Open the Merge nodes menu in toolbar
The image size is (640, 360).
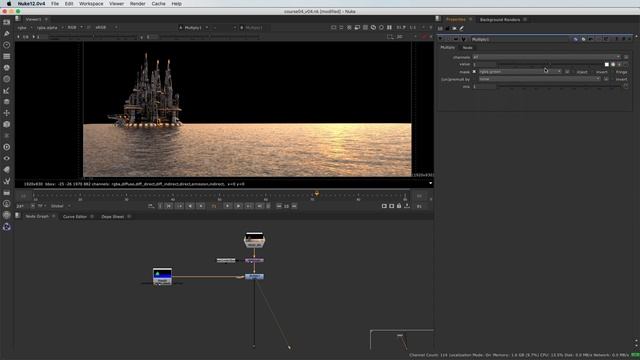point(7,102)
